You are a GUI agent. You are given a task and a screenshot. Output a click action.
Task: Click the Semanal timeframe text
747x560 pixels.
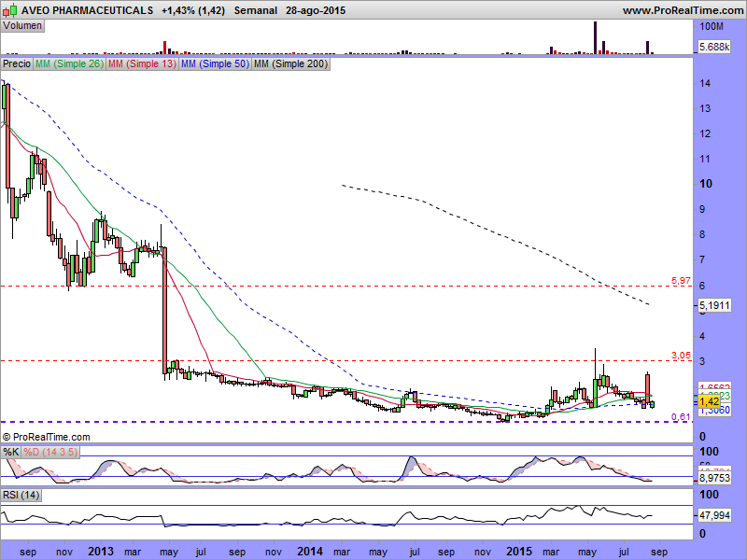pyautogui.click(x=255, y=10)
